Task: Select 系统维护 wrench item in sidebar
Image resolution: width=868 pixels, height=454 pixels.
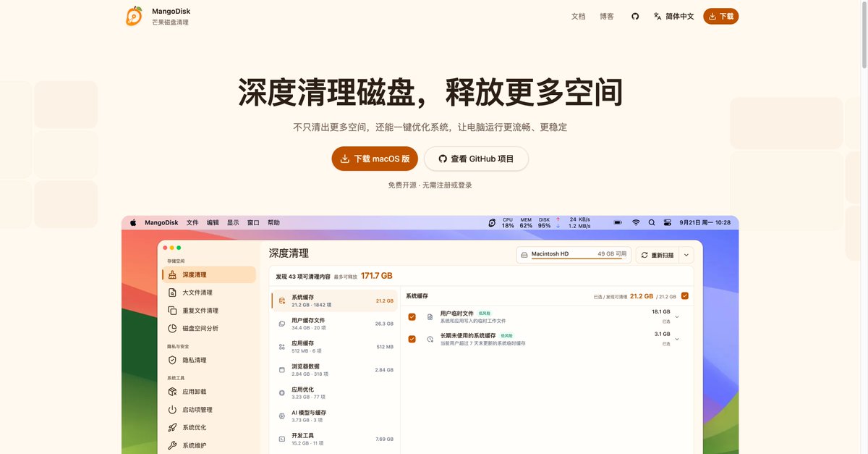Action: click(x=208, y=445)
